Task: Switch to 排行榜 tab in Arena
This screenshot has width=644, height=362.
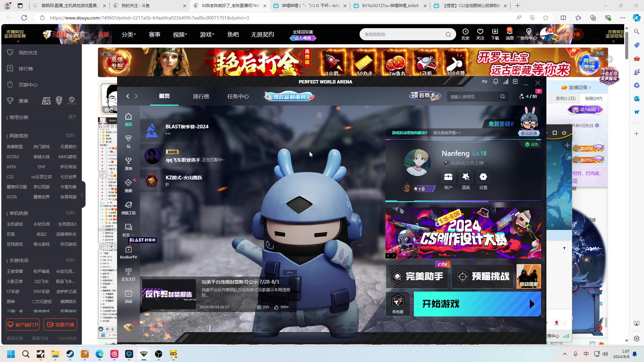Action: 201,97
